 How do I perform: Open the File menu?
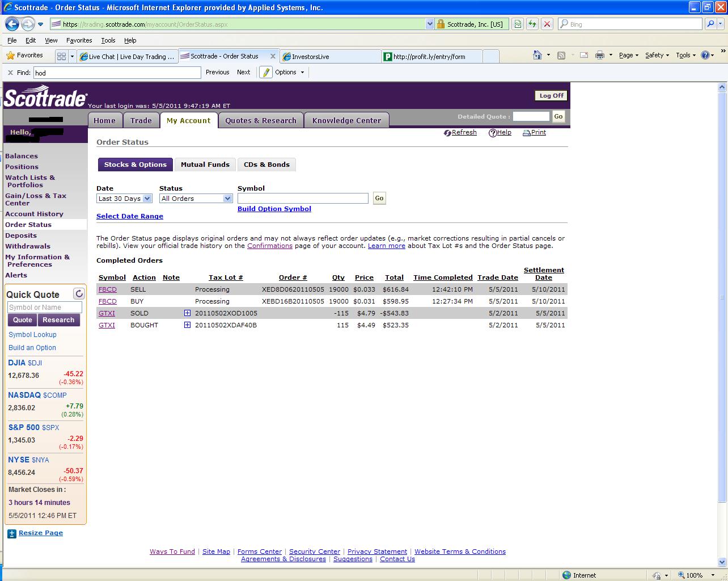click(12, 40)
